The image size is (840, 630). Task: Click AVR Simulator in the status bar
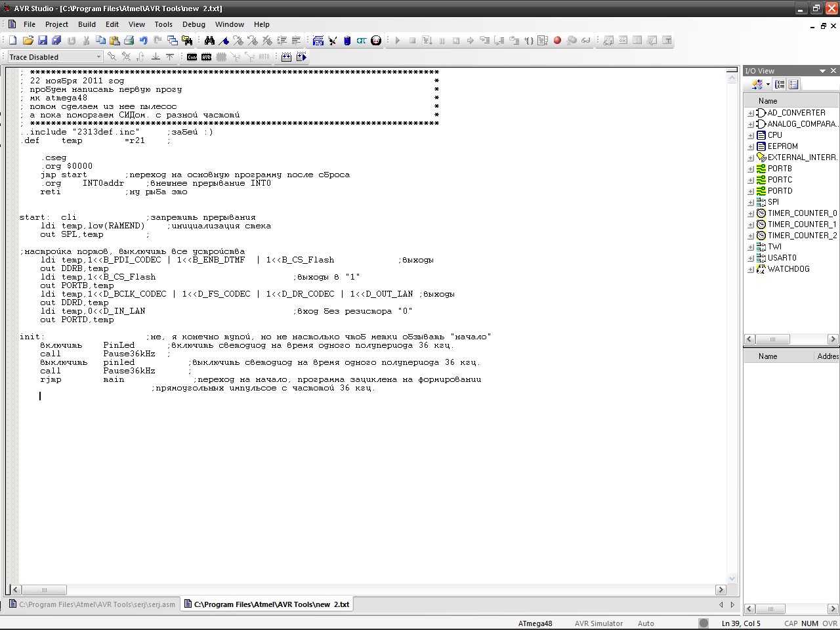click(599, 623)
